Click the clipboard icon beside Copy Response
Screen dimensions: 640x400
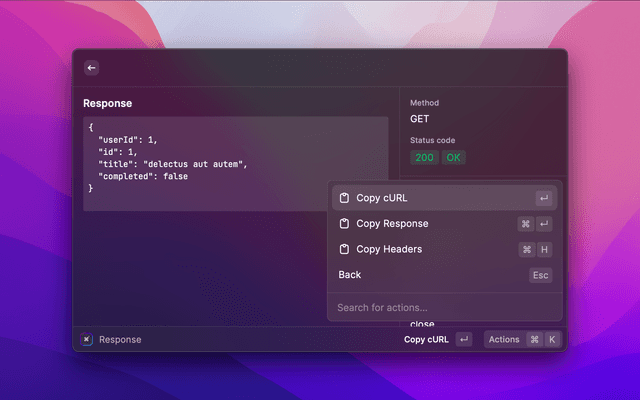[x=343, y=224]
